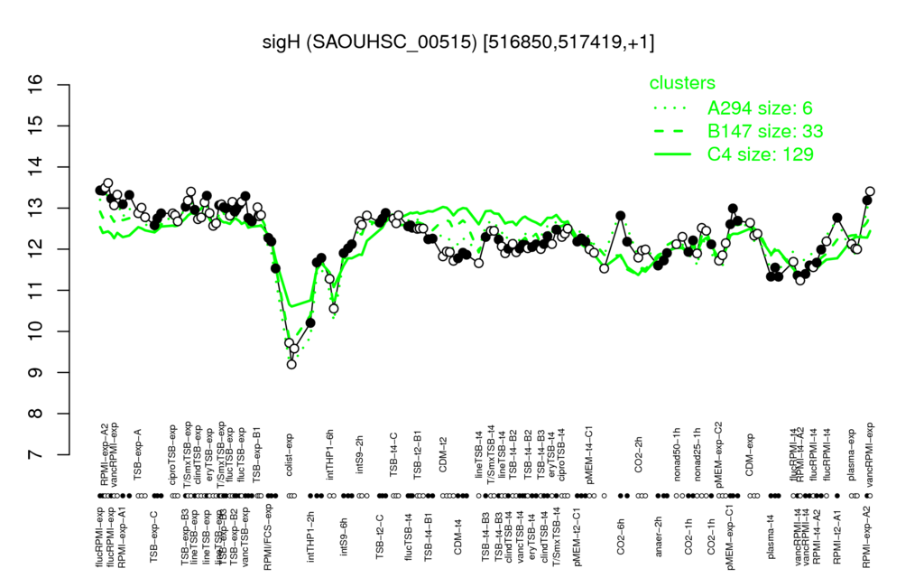Click y-axis tick label 13
924x578 pixels.
pyautogui.click(x=36, y=209)
